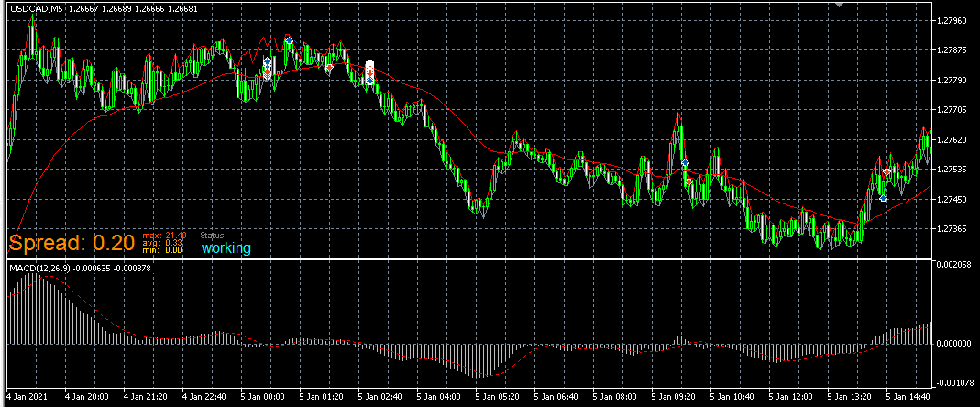
Task: Click the '5 Jan 06:40' time label
Action: tap(556, 396)
